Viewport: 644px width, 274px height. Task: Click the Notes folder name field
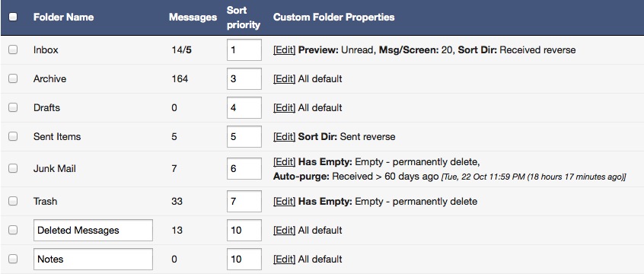[93, 259]
